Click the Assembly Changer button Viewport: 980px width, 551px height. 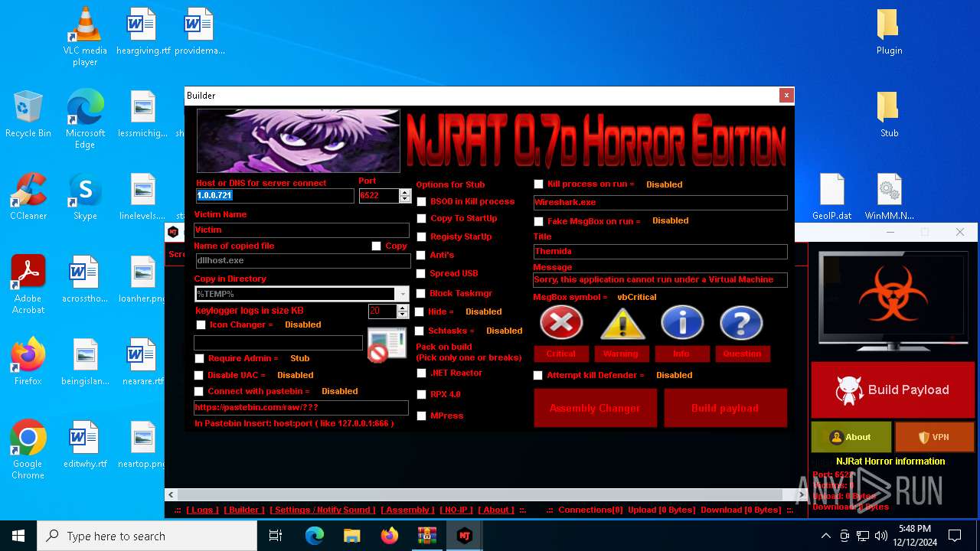595,408
